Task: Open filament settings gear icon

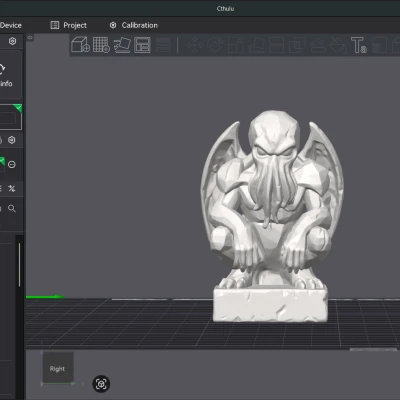Action: pos(12,140)
